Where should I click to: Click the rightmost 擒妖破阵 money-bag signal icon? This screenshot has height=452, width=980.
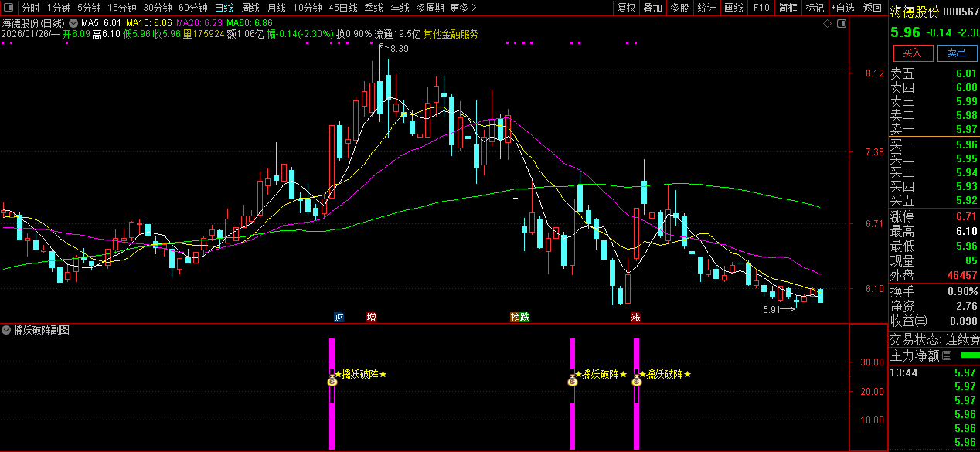pyautogui.click(x=637, y=379)
